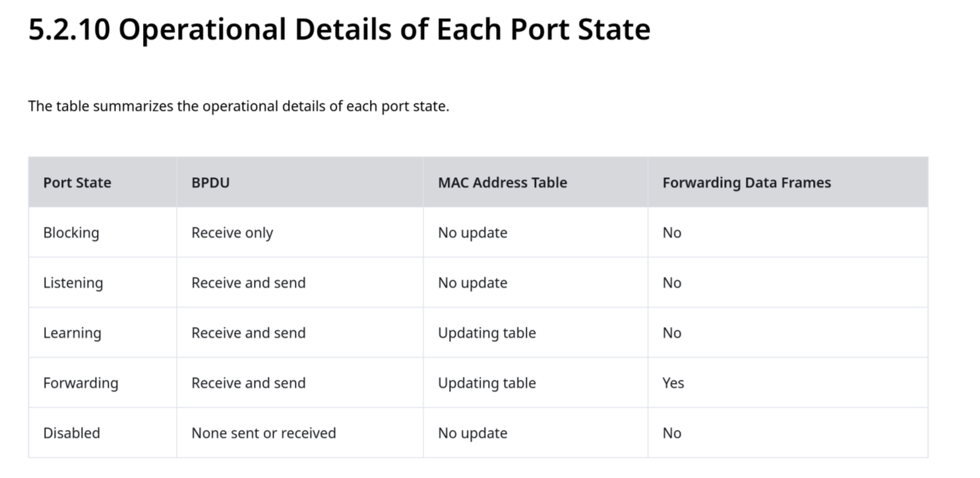The width and height of the screenshot is (980, 478).
Task: Click the section heading 5.2.10 Operational Details
Action: tap(339, 30)
